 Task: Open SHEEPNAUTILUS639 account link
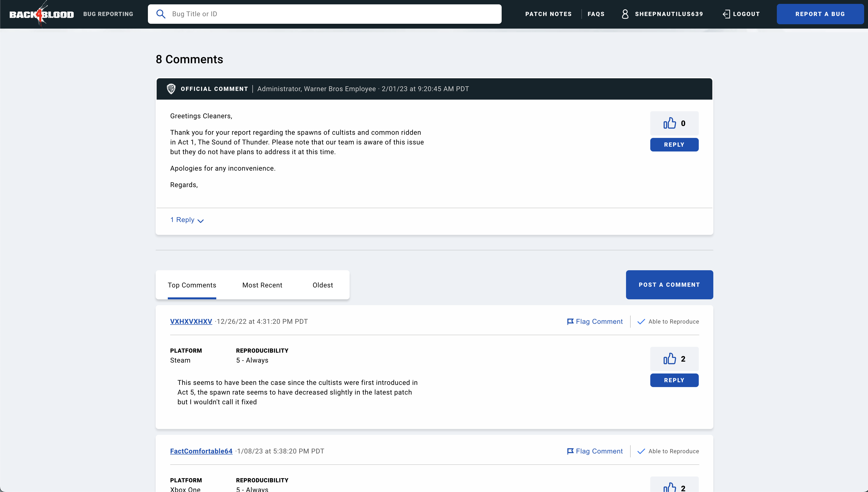[669, 14]
